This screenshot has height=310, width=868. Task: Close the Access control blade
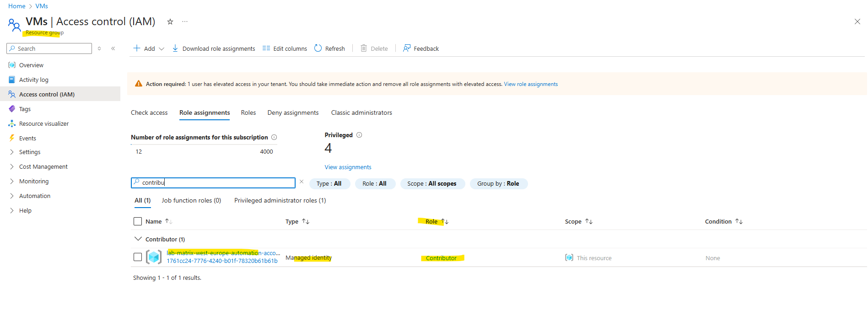coord(857,21)
